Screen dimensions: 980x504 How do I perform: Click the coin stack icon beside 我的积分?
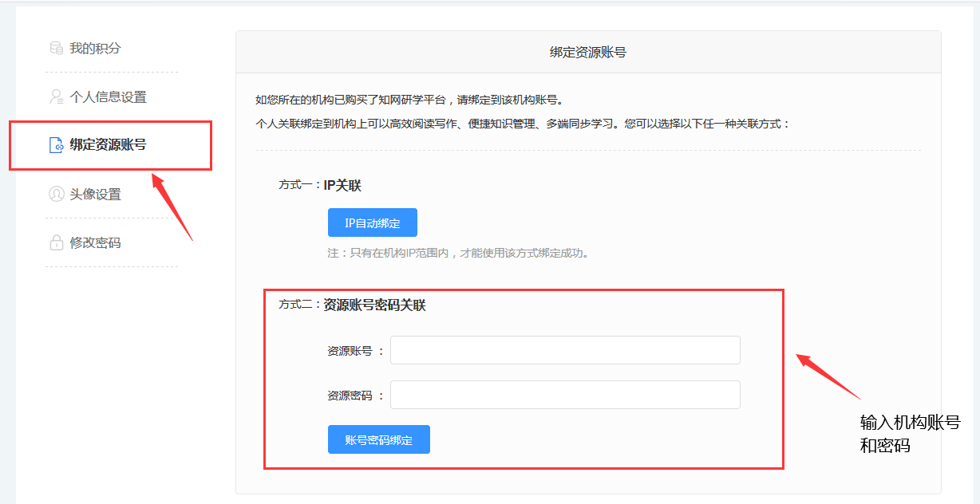[x=56, y=49]
